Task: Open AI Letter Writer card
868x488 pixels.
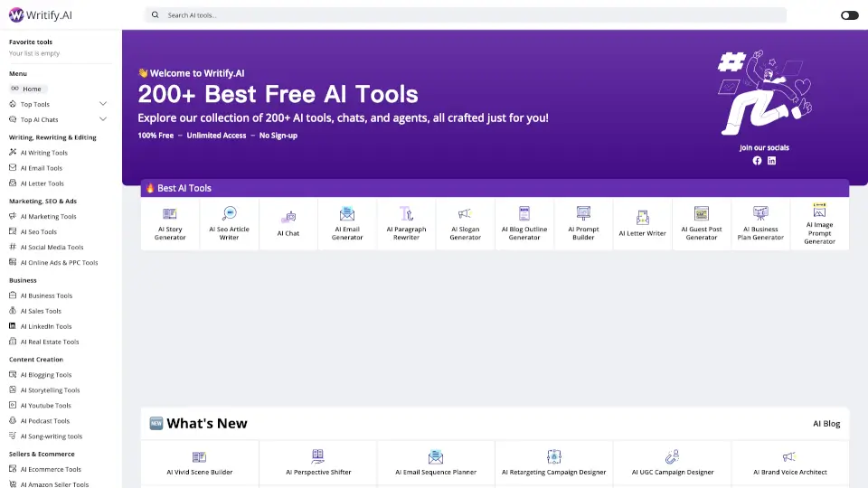Action: pyautogui.click(x=642, y=223)
